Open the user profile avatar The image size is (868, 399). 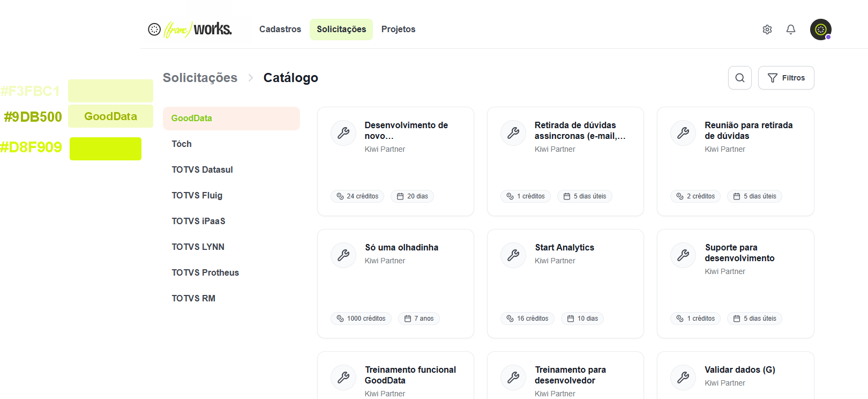point(821,29)
